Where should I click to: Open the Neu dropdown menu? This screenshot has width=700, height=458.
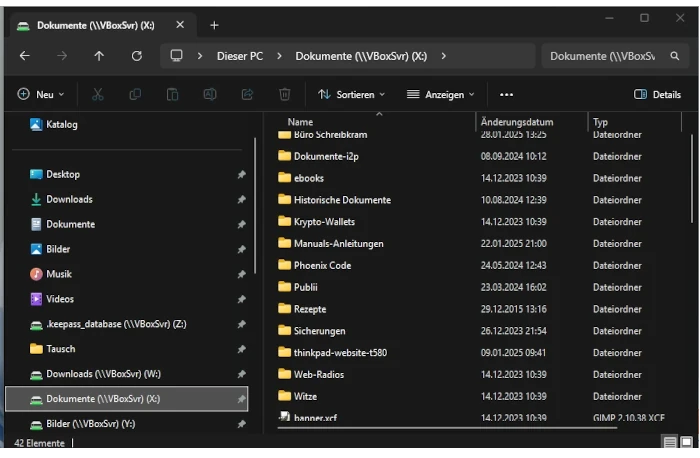41,95
